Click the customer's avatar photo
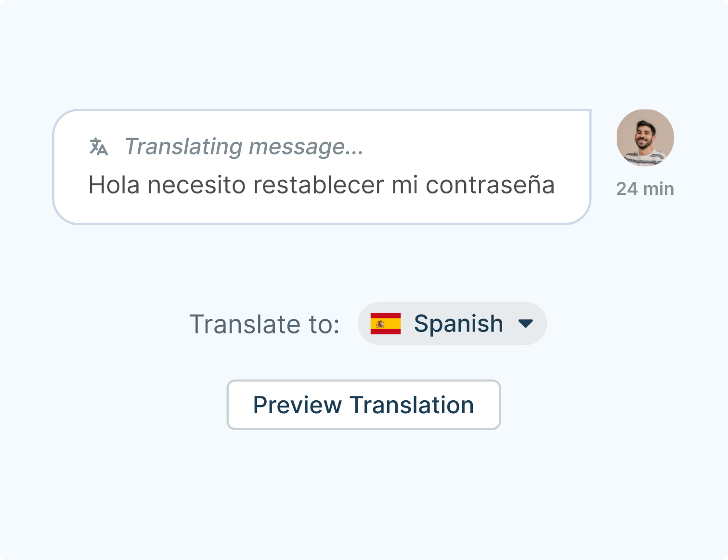This screenshot has height=560, width=728. point(645,138)
